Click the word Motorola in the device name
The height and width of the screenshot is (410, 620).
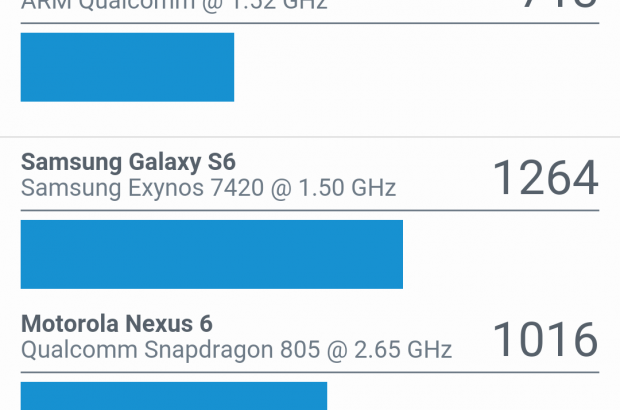pos(70,324)
